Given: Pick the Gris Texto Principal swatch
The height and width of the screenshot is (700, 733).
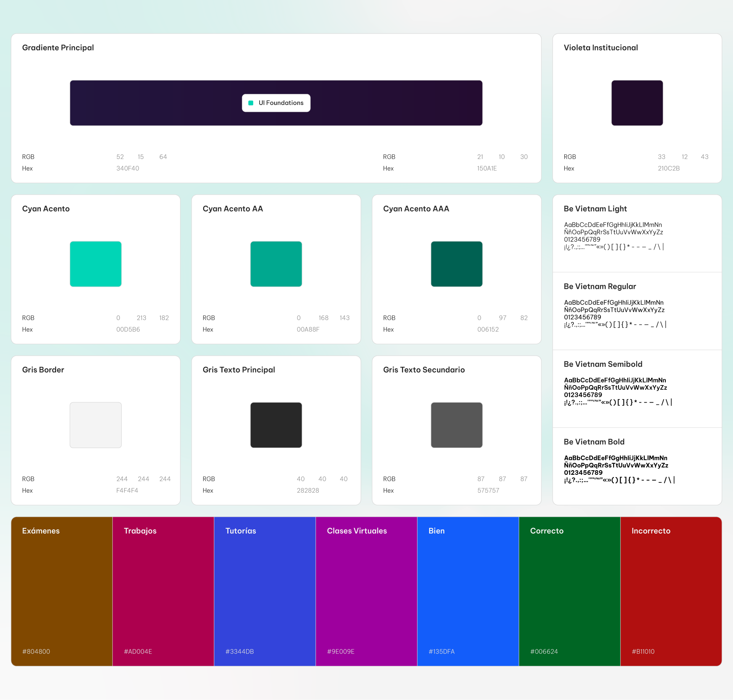Looking at the screenshot, I should coord(276,425).
